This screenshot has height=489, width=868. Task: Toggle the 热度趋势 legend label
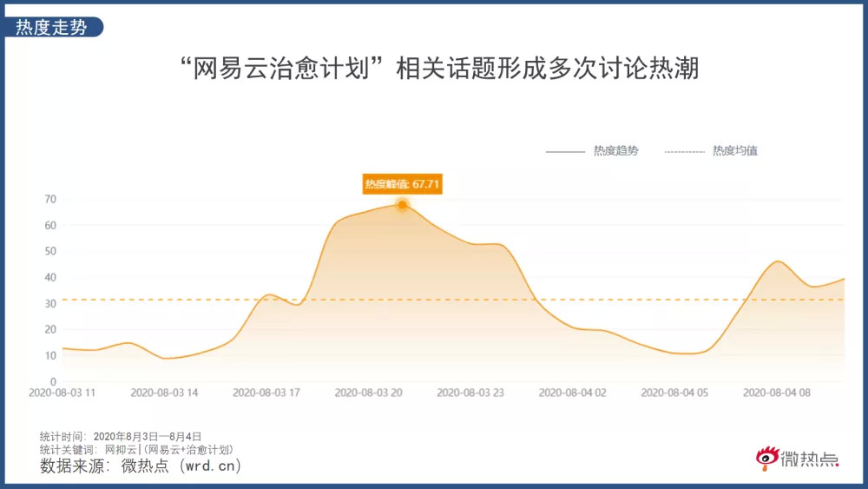point(615,150)
